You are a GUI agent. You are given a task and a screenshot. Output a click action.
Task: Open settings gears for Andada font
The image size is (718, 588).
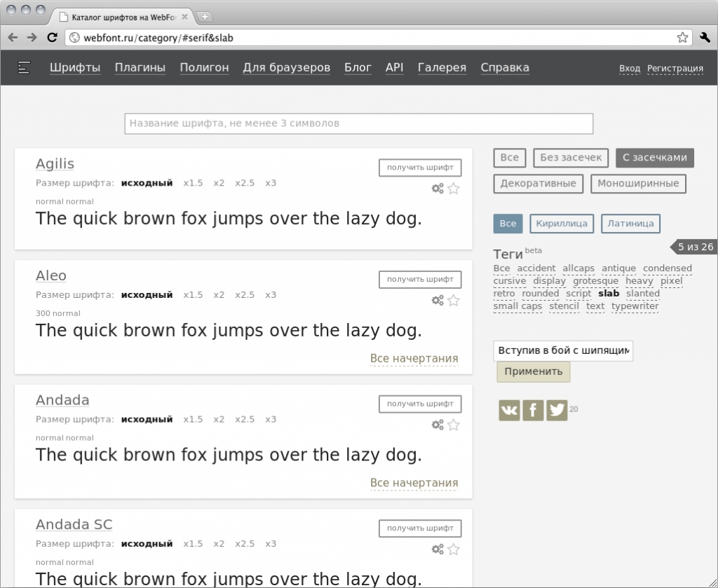(x=438, y=425)
